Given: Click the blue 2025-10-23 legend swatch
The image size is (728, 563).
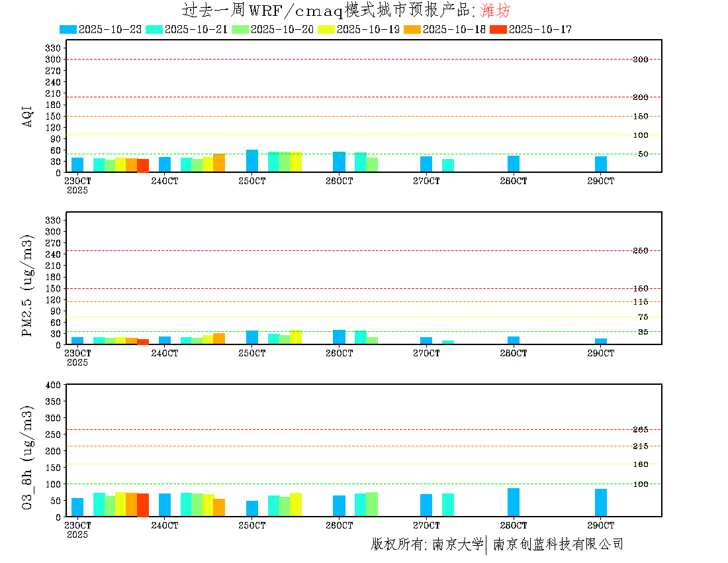Looking at the screenshot, I should coord(68,29).
